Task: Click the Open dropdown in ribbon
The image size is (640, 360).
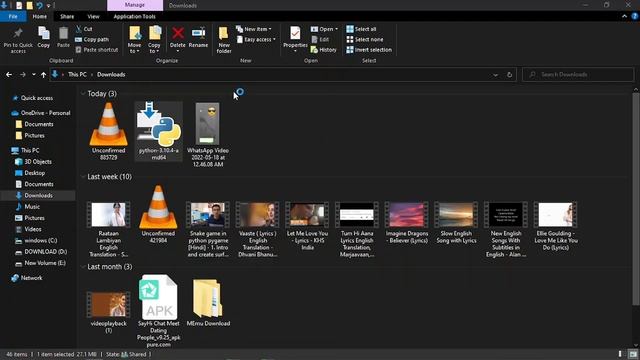Action: pyautogui.click(x=324, y=29)
